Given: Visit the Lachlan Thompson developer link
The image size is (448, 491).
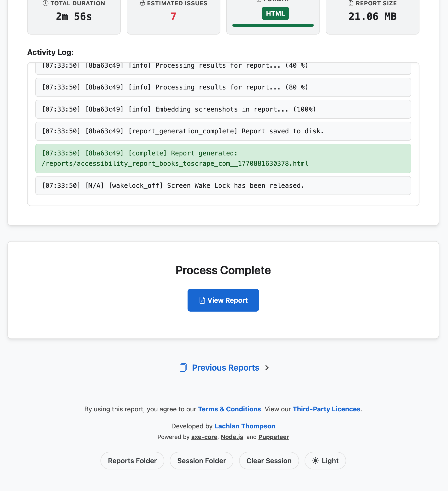Looking at the screenshot, I should point(245,426).
